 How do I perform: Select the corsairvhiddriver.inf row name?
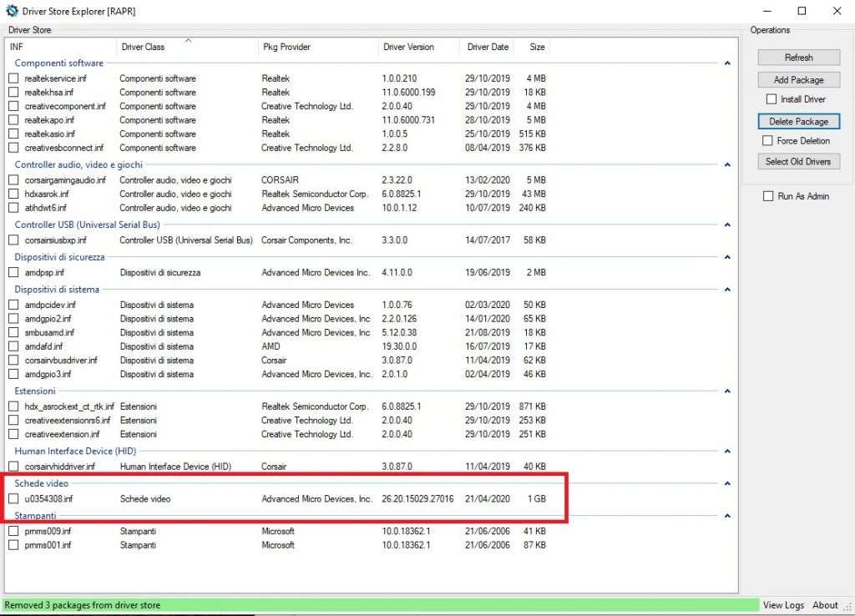point(59,467)
